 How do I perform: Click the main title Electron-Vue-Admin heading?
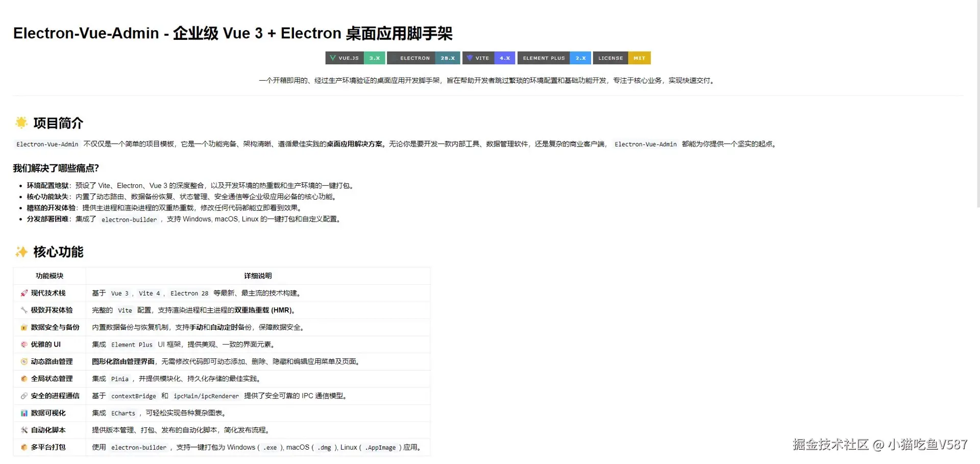[x=233, y=33]
